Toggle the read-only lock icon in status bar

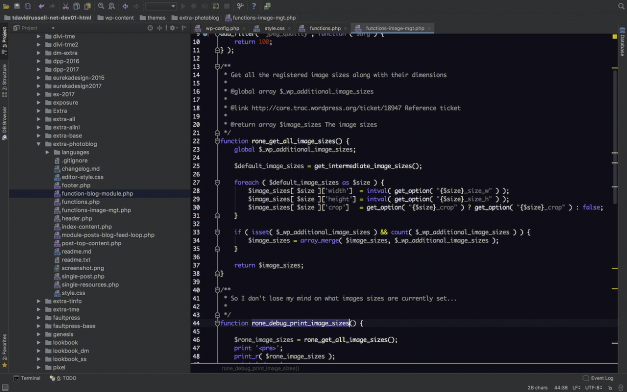coord(610,388)
